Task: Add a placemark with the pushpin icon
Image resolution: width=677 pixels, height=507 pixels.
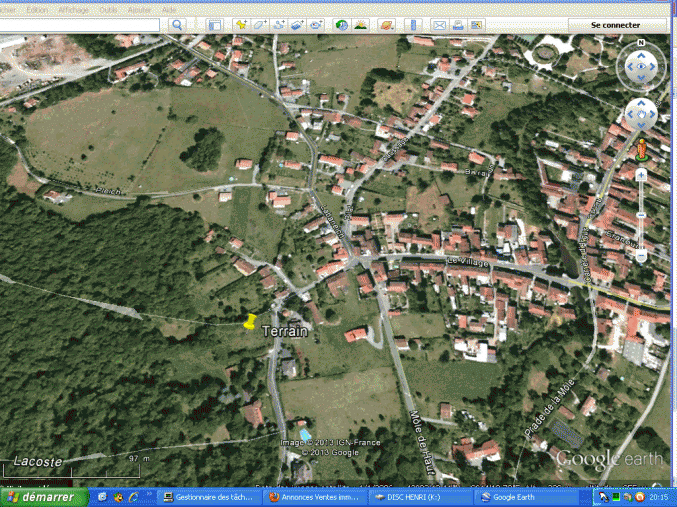Action: tap(241, 24)
